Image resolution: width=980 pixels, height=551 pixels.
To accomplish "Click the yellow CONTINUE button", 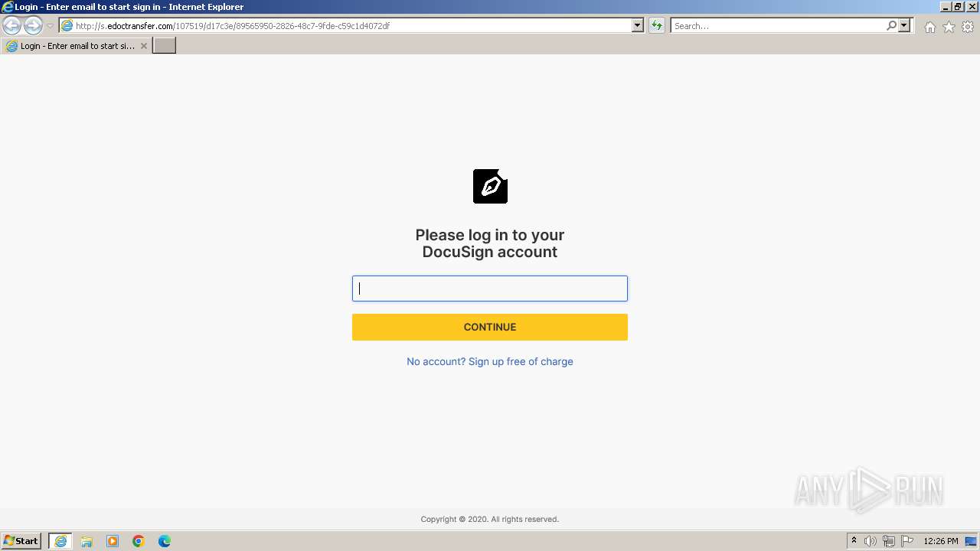I will tap(490, 327).
